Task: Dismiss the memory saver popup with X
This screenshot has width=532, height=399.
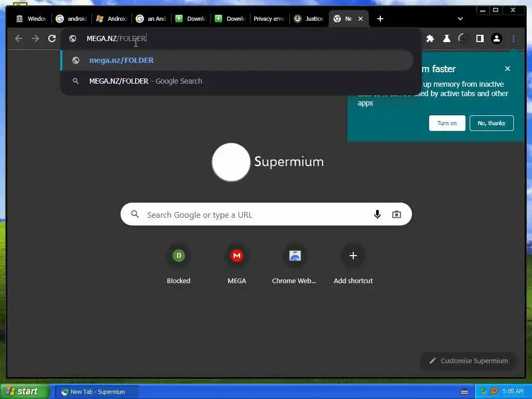Action: (508, 69)
